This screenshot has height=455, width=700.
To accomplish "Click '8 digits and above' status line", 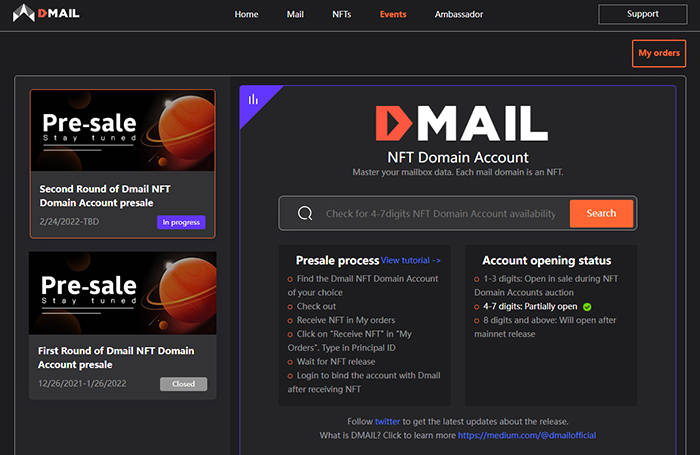I will [x=545, y=327].
